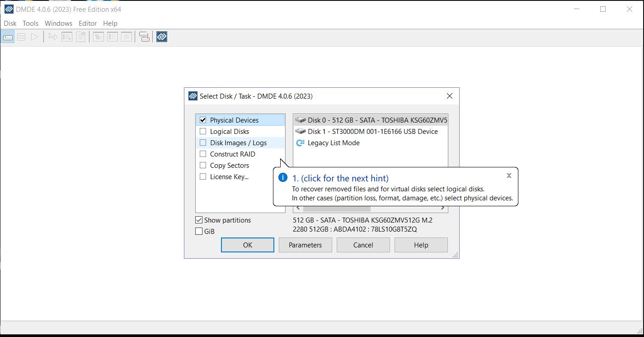Click the device list scrollbar right arrow
This screenshot has height=337, width=644.
coord(443,209)
